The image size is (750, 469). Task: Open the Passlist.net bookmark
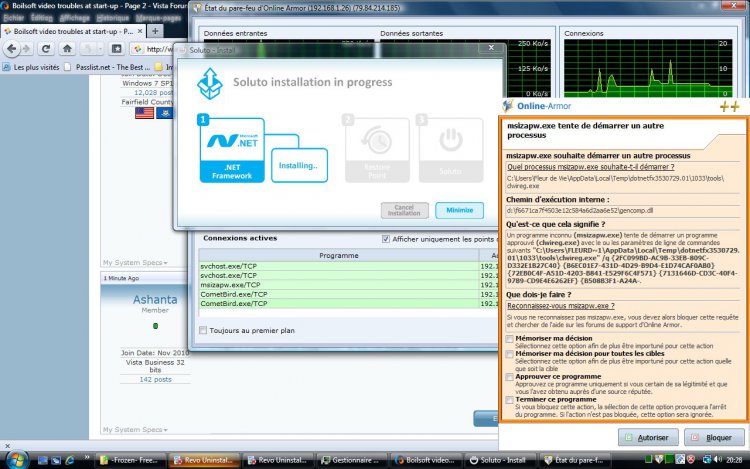coord(108,67)
